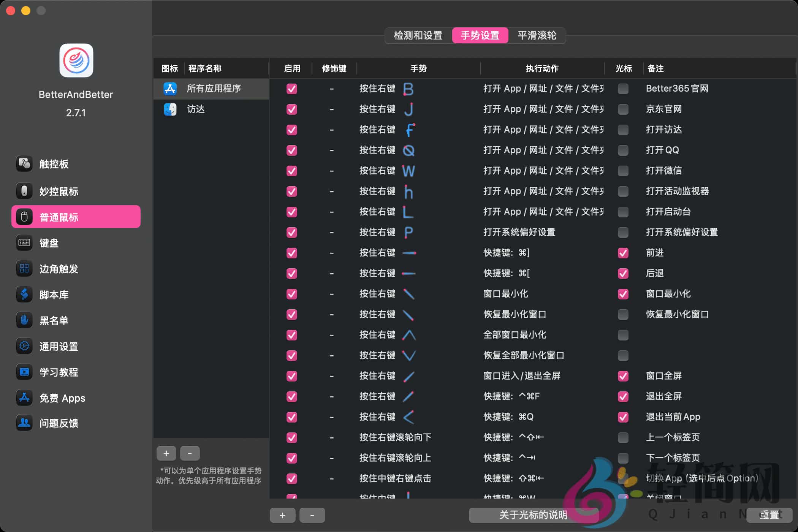798x532 pixels.
Task: Disable the first 按住右键 B gesture
Action: pyautogui.click(x=291, y=89)
